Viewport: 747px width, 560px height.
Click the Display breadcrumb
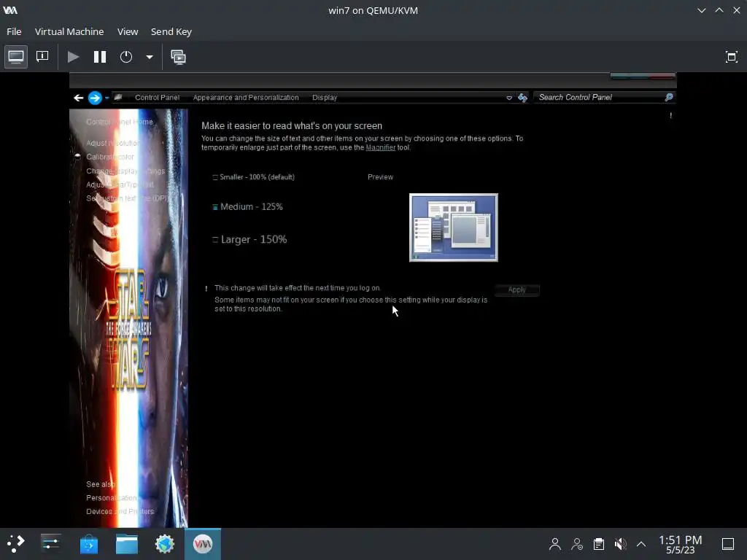(x=325, y=97)
